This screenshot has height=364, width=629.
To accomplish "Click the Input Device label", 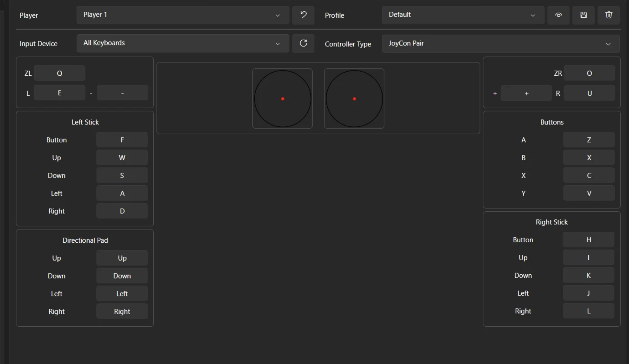I will pyautogui.click(x=38, y=44).
